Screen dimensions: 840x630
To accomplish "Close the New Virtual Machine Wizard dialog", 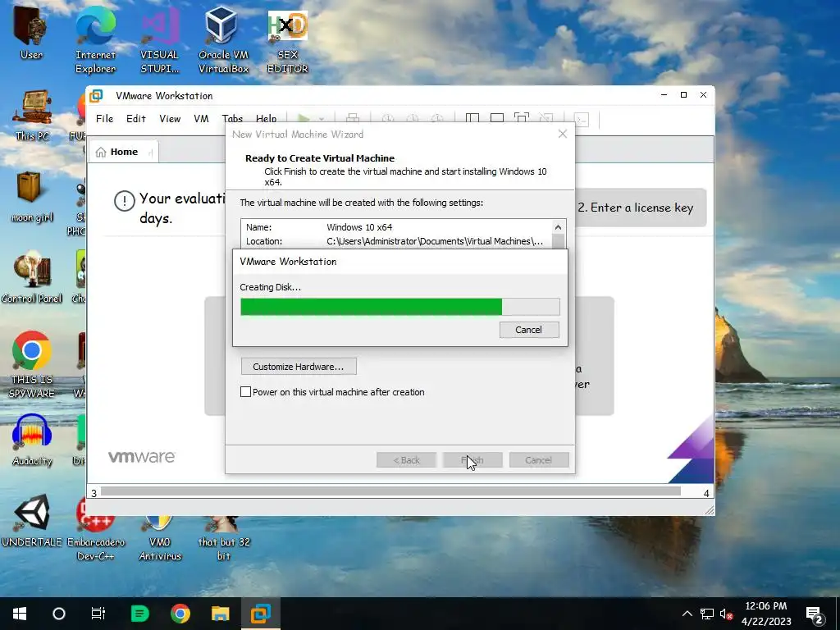I will pyautogui.click(x=563, y=134).
